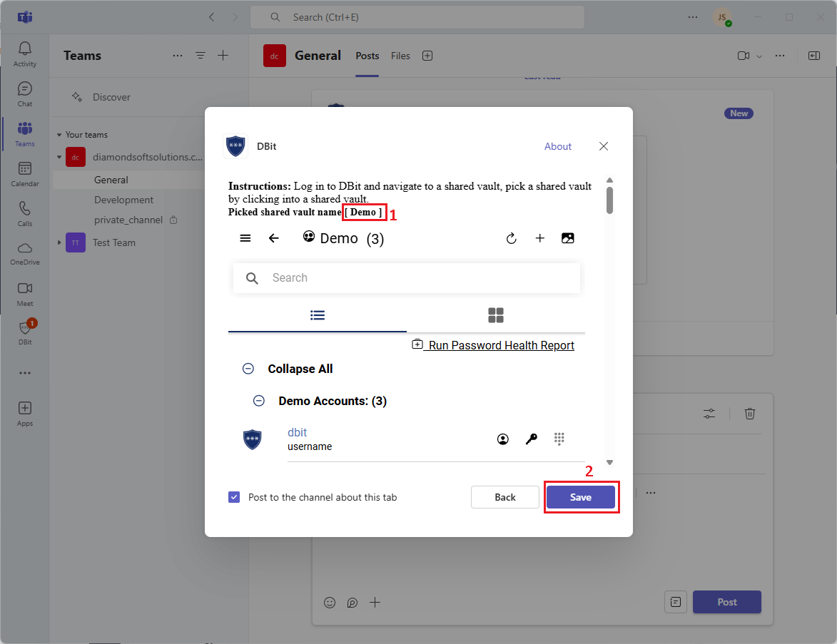Open Chat from the left rail

(x=24, y=94)
